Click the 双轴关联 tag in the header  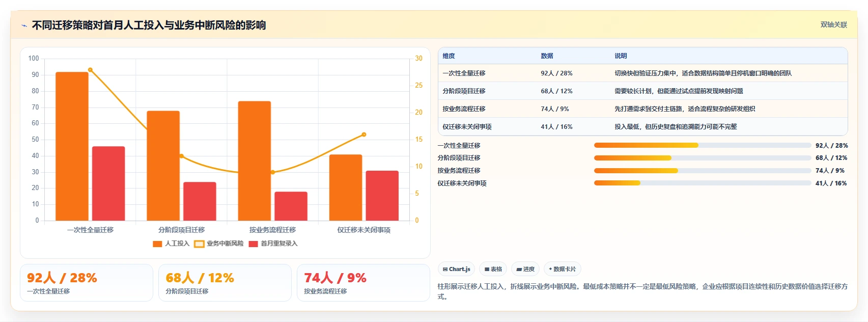coord(834,24)
